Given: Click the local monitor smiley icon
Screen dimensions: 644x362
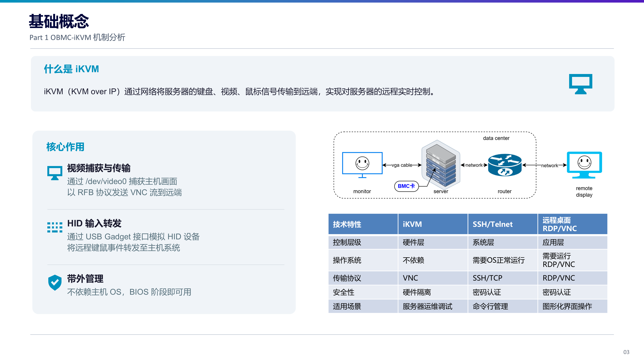Looking at the screenshot, I should [362, 165].
